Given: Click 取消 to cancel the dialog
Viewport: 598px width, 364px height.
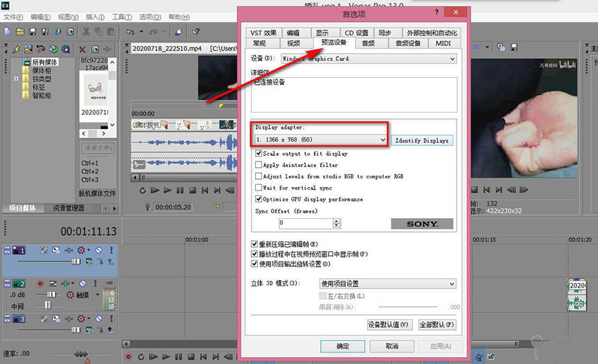Looking at the screenshot, I should (x=392, y=346).
